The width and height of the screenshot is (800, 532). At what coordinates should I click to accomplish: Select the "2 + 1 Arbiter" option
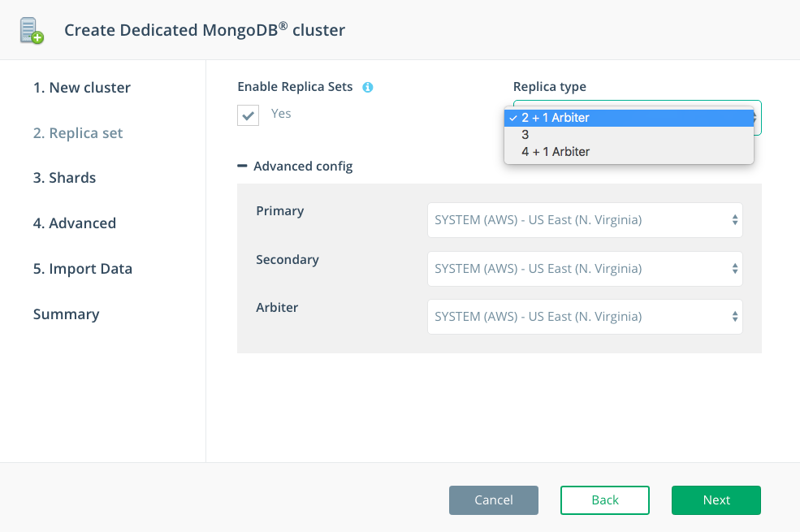(x=629, y=118)
